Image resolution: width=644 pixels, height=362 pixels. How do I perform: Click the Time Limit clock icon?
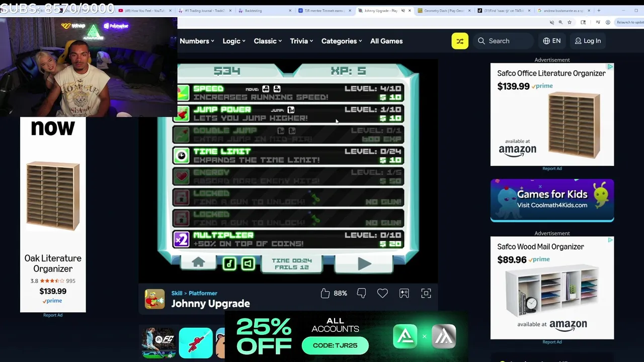coord(182,156)
